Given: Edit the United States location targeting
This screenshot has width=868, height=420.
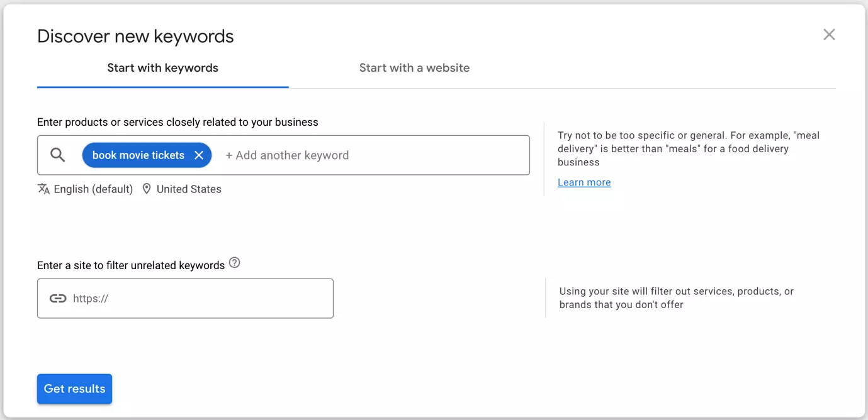Looking at the screenshot, I should (x=189, y=189).
